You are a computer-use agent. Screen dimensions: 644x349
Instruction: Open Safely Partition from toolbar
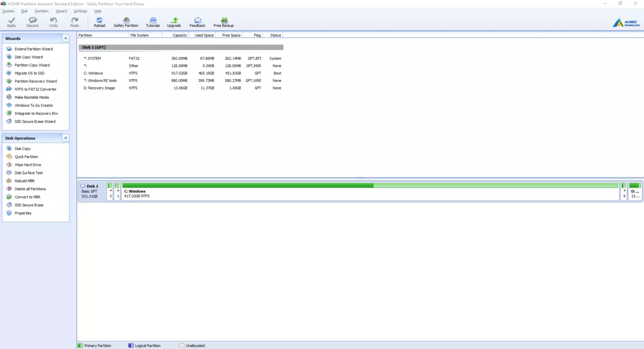coord(126,22)
